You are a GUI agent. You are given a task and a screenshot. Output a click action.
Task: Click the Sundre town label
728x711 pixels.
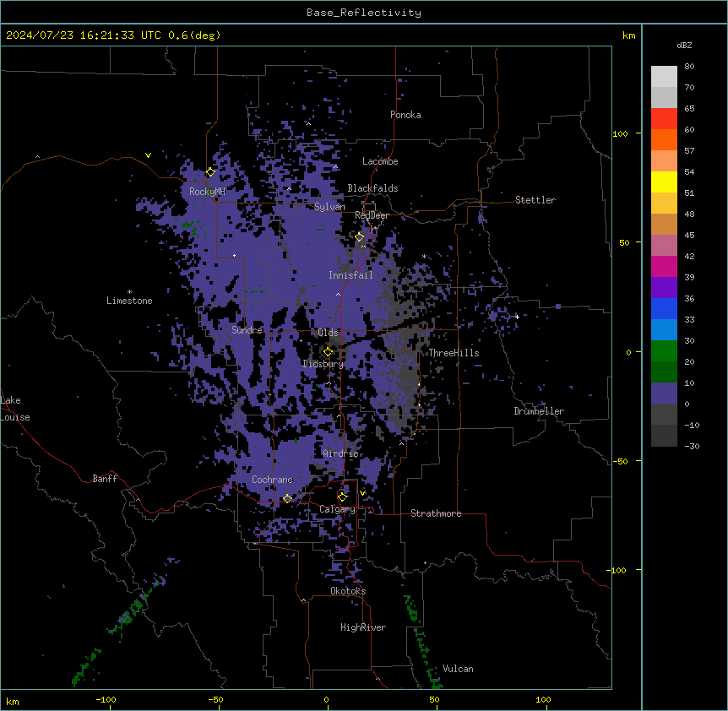[x=247, y=330]
